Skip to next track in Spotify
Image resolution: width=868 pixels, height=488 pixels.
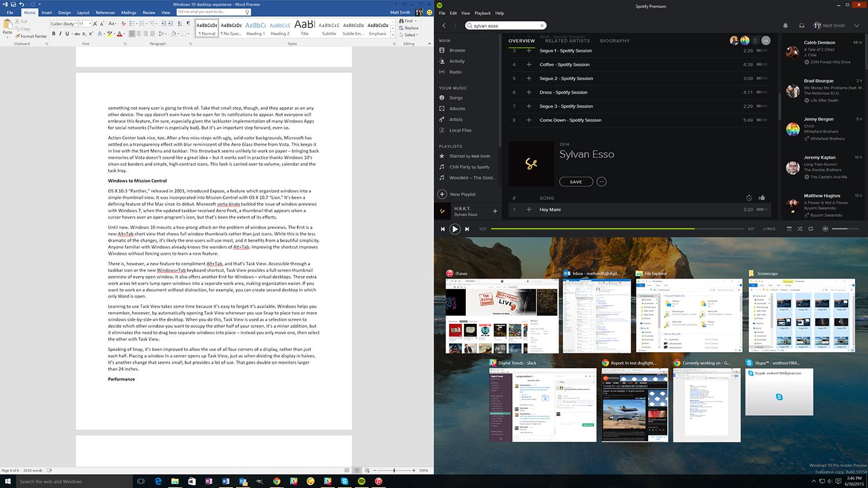click(x=467, y=229)
